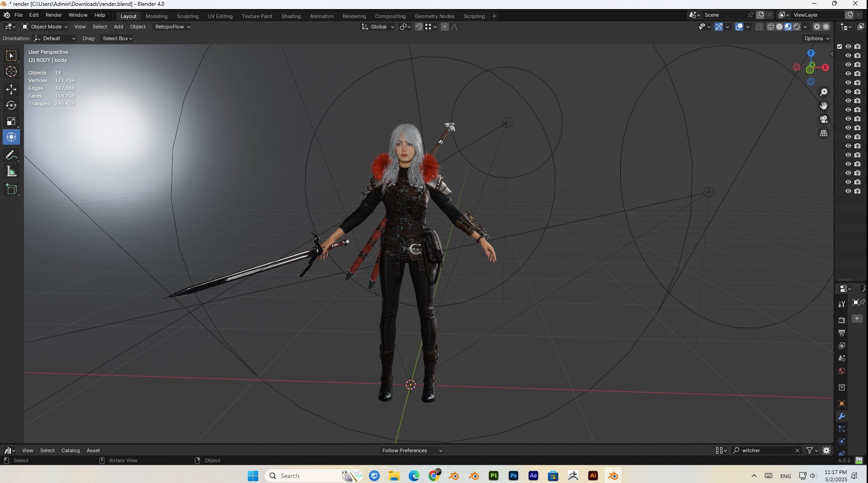The height and width of the screenshot is (483, 868).
Task: Open the viewport shading options dropdown
Action: point(806,27)
